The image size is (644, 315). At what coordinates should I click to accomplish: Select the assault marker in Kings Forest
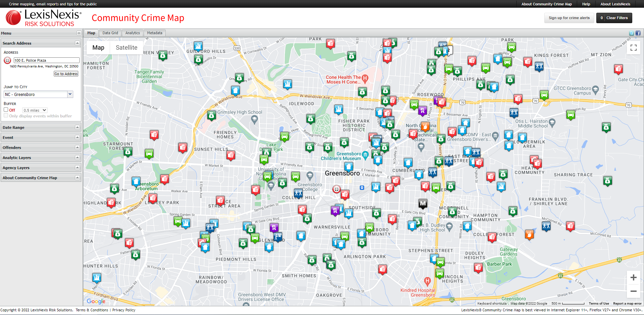[539, 66]
